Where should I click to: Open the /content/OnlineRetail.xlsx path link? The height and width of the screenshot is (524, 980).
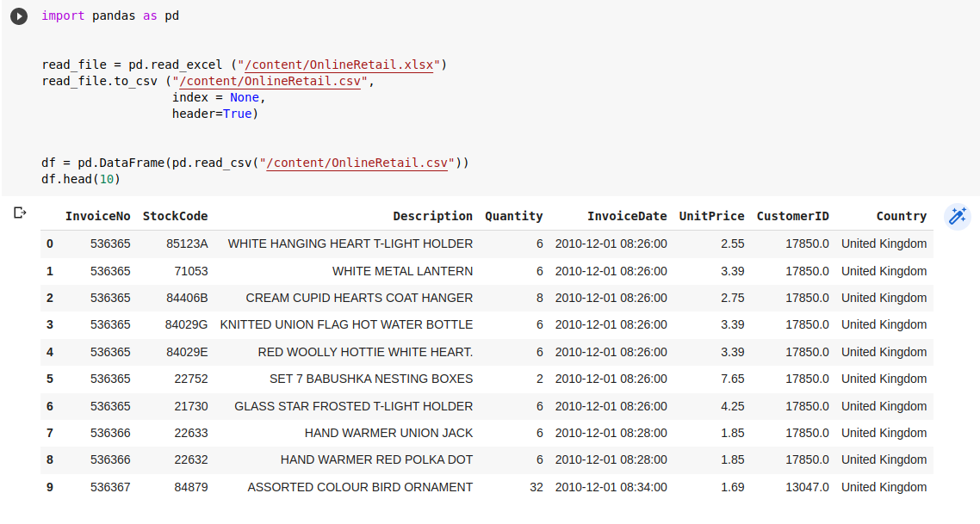[344, 65]
